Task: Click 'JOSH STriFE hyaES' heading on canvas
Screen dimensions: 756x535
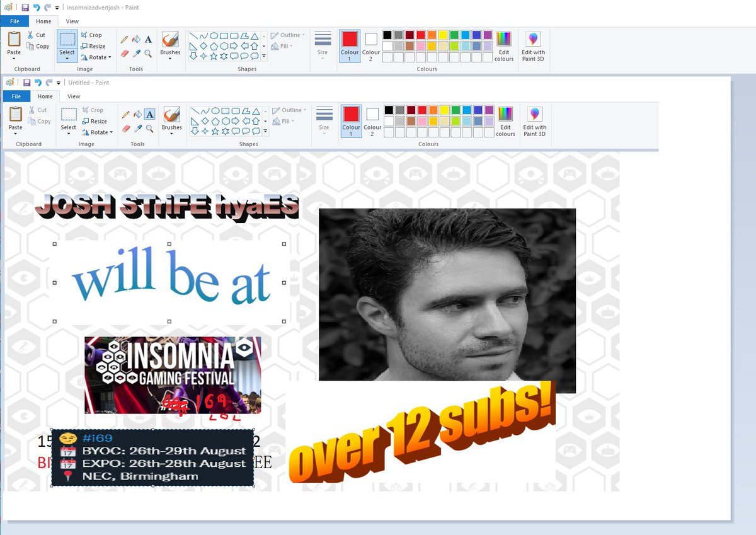Action: tap(167, 207)
